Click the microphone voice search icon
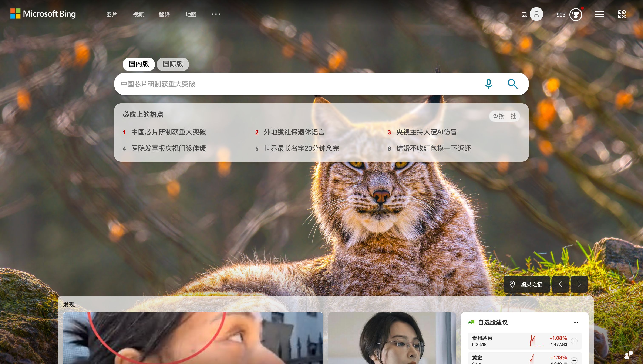 coord(488,84)
